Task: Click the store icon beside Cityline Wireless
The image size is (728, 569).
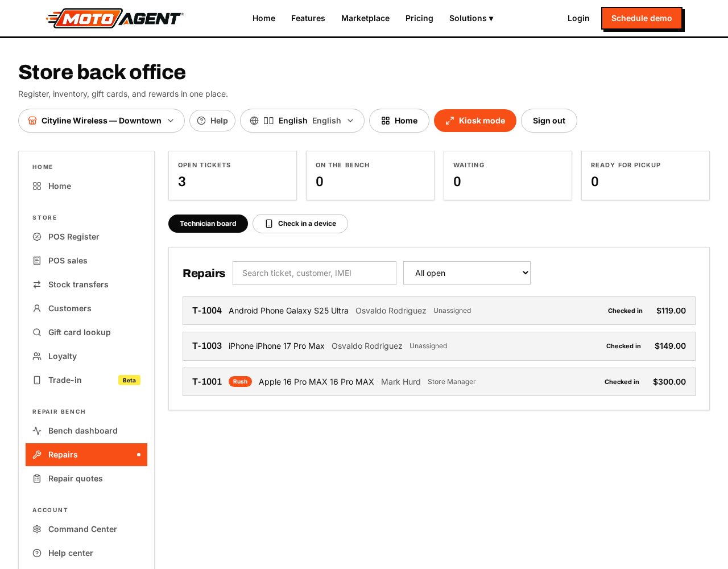Action: click(32, 121)
